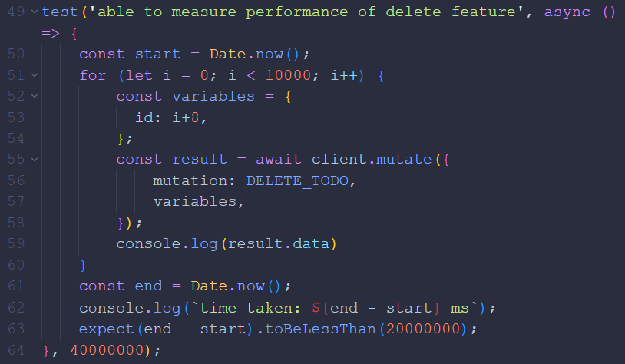Viewport: 625px width, 364px height.
Task: Click the test description string
Action: (306, 12)
